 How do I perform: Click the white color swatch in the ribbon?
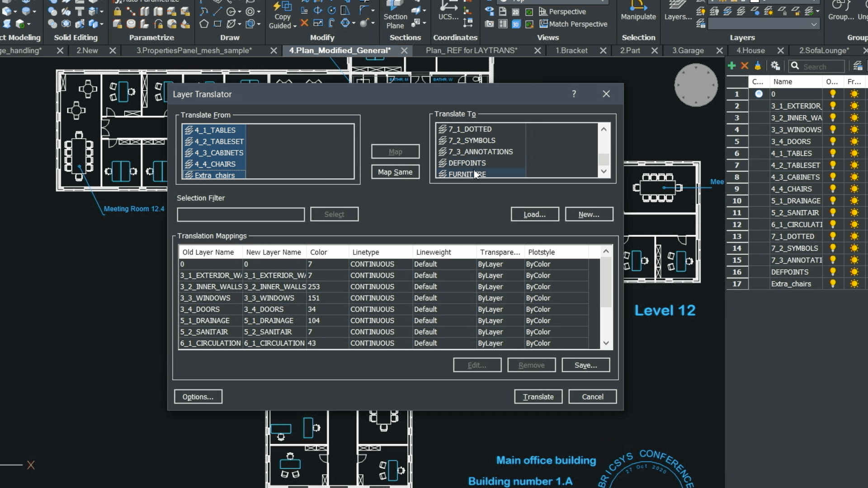[754, 2]
